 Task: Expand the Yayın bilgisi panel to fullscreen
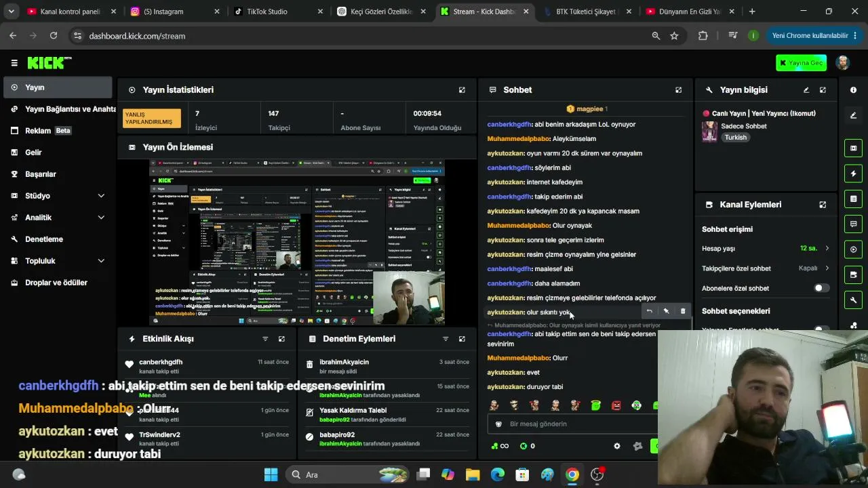(x=823, y=90)
